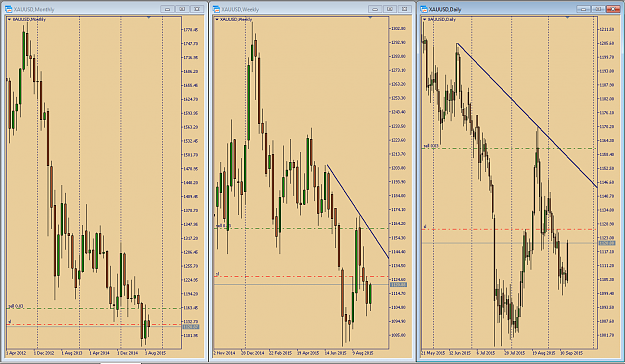The width and height of the screenshot is (625, 364).
Task: Click the XAUUSD,Monthly chart window icon
Action: tap(8, 9)
